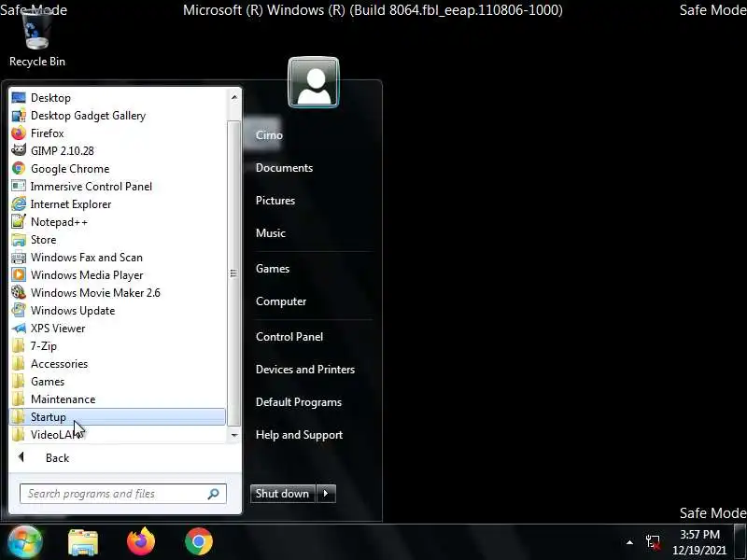Expand the Accessories folder

[x=118, y=364]
